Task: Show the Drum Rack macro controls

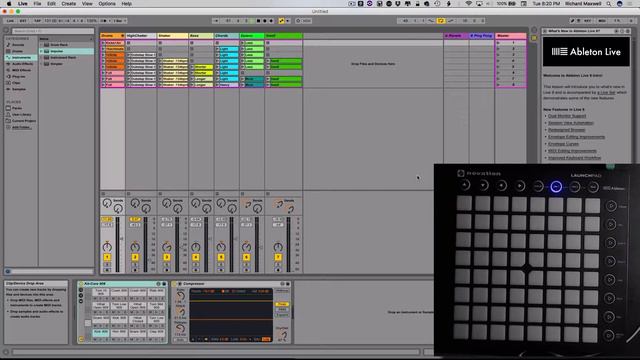Action: point(81,290)
